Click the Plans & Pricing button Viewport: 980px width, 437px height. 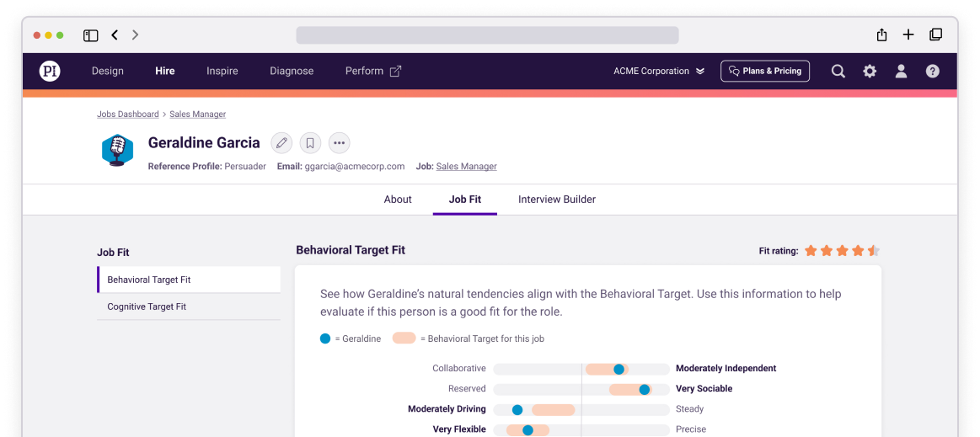[x=765, y=72]
